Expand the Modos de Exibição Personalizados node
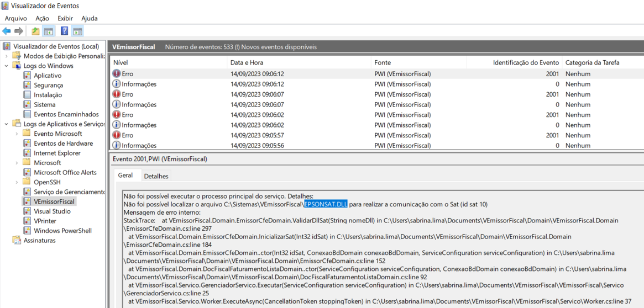This screenshot has width=644, height=308. (x=7, y=56)
